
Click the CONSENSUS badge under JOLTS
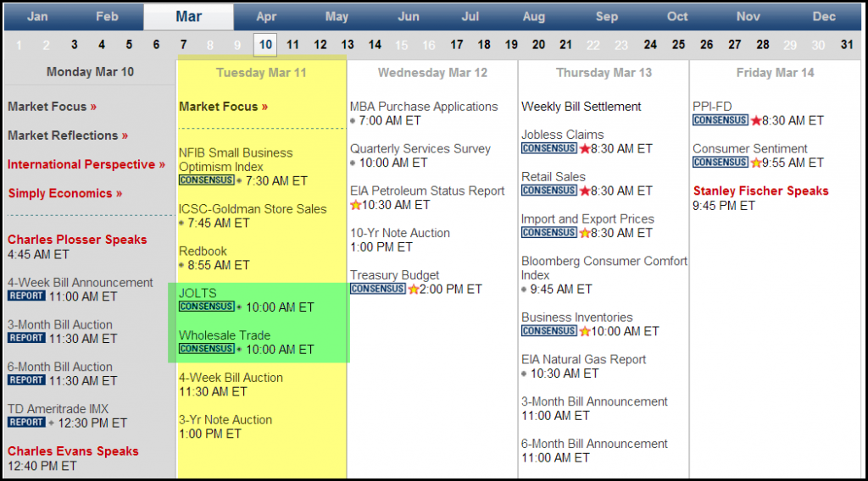click(x=207, y=307)
